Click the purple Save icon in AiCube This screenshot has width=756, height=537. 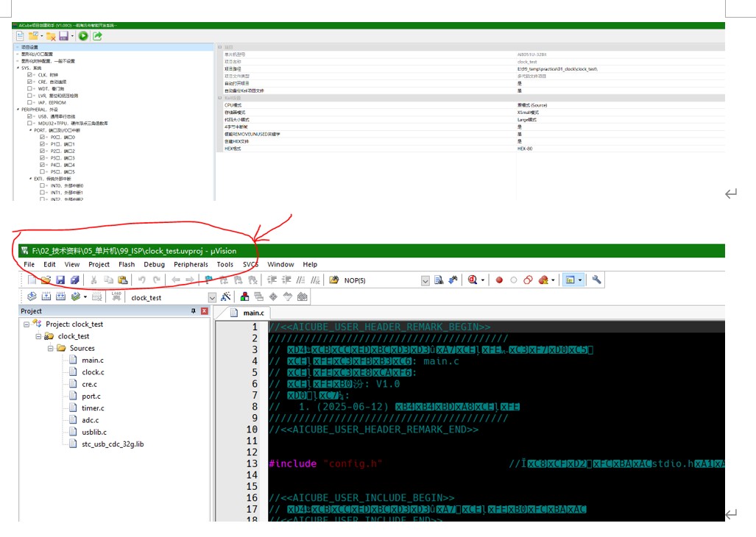coord(63,36)
